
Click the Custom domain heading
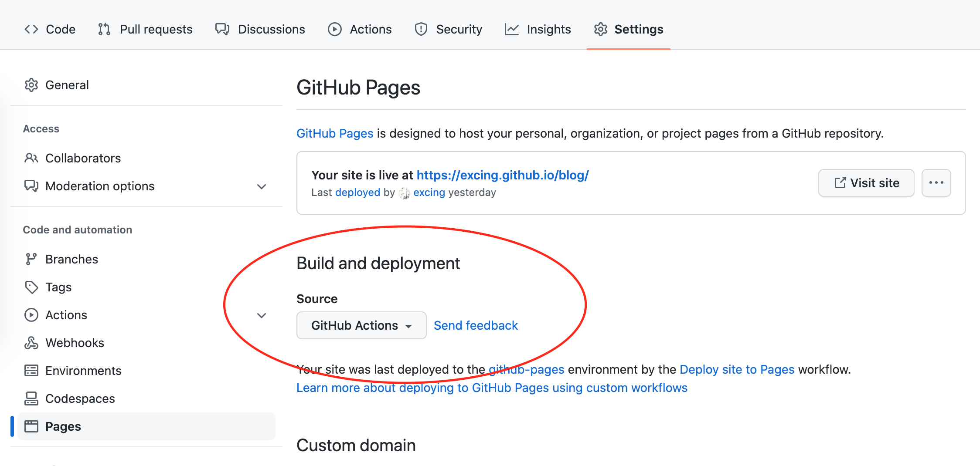click(356, 446)
